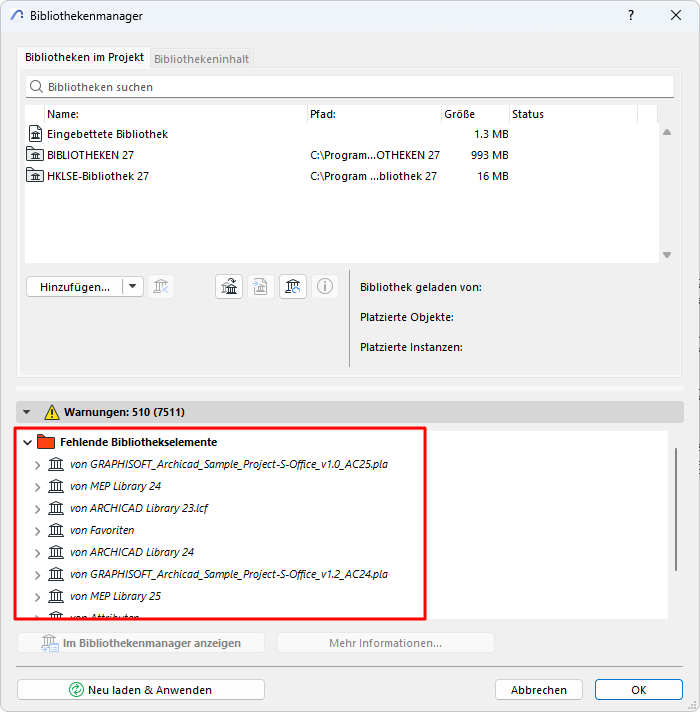Viewport: 700px width, 712px height.
Task: Click the library icon of the AC25.pla entry
Action: tap(56, 464)
